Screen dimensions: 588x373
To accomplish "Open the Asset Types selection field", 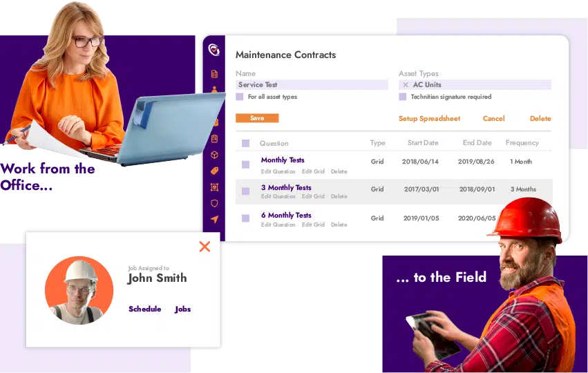I will 475,85.
